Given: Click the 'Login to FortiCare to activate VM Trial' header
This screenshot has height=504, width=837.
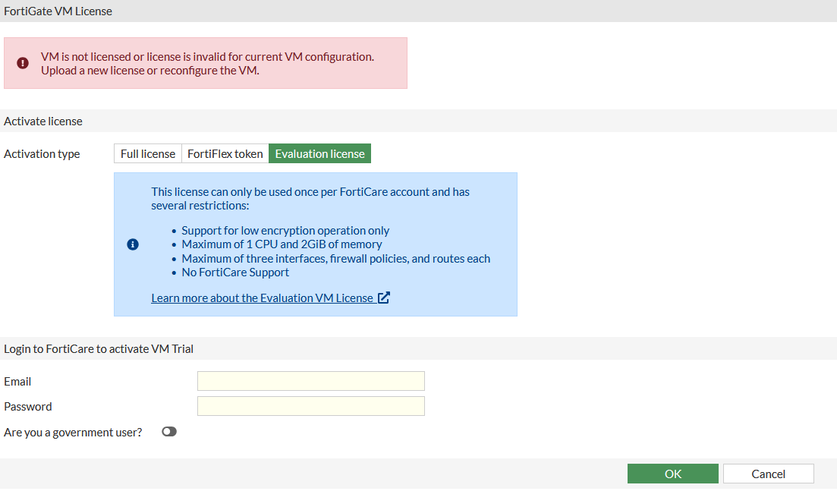Looking at the screenshot, I should click(99, 349).
